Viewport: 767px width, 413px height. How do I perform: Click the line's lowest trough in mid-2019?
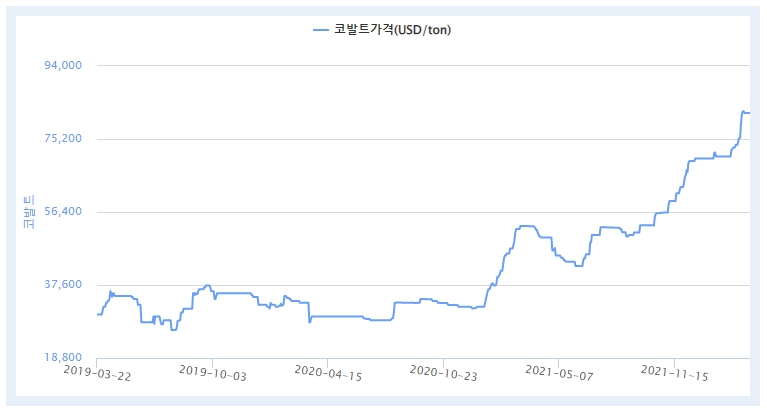pyautogui.click(x=173, y=329)
